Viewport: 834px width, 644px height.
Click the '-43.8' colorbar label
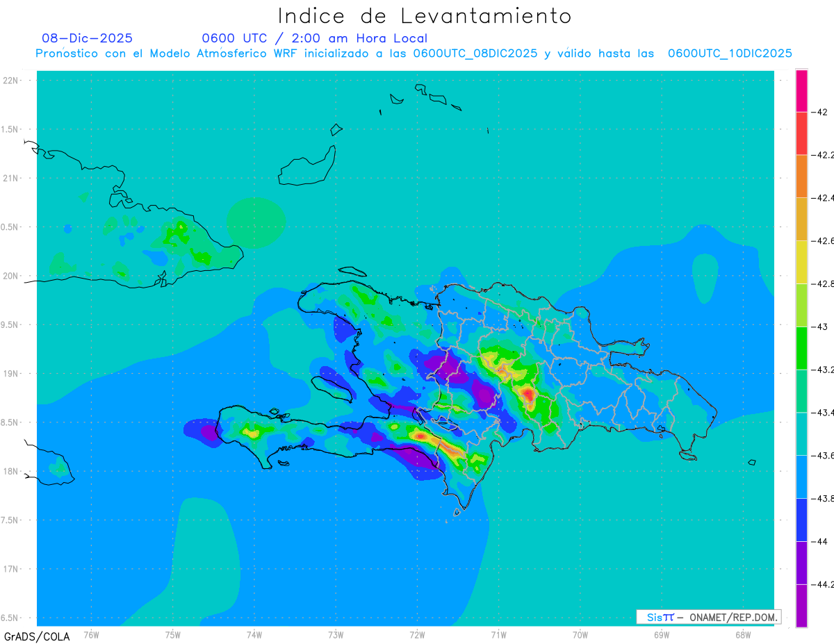[824, 498]
